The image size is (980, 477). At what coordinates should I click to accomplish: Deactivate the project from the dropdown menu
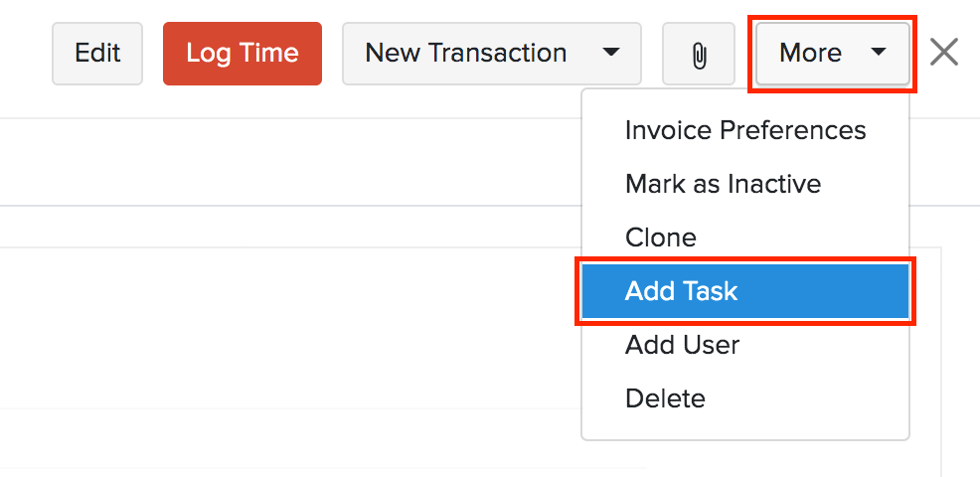(723, 184)
